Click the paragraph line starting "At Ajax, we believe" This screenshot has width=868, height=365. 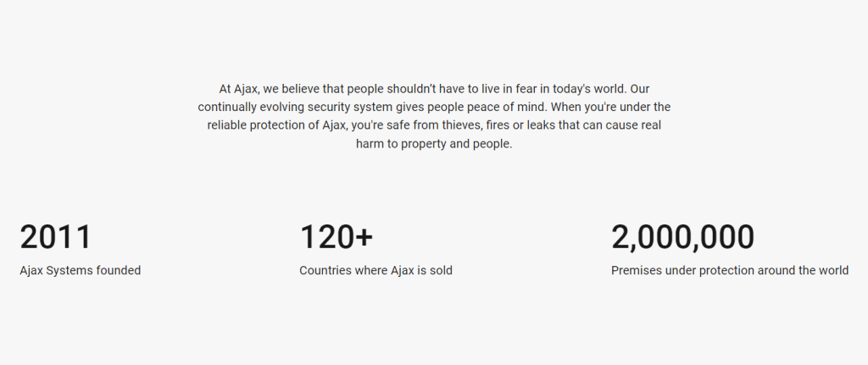tap(434, 89)
